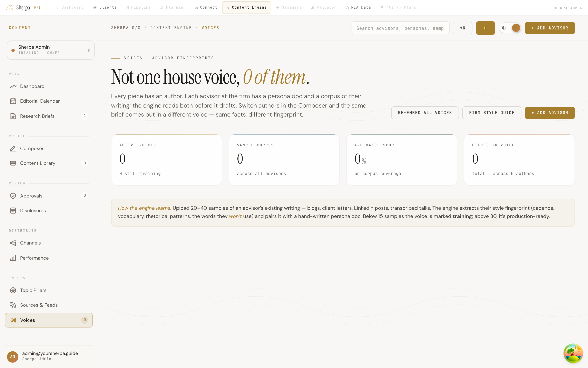Open the 401(k) Plans nav tab
588x368 pixels.
[398, 7]
